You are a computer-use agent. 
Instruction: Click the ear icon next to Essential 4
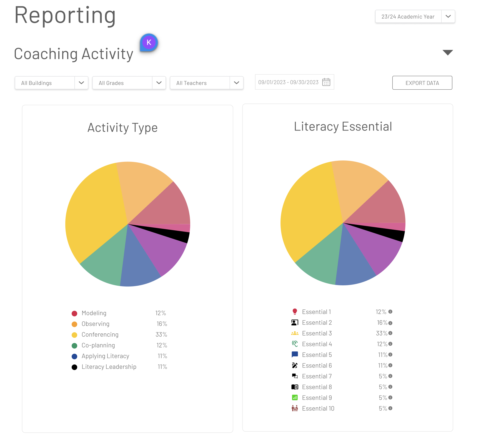(x=295, y=344)
